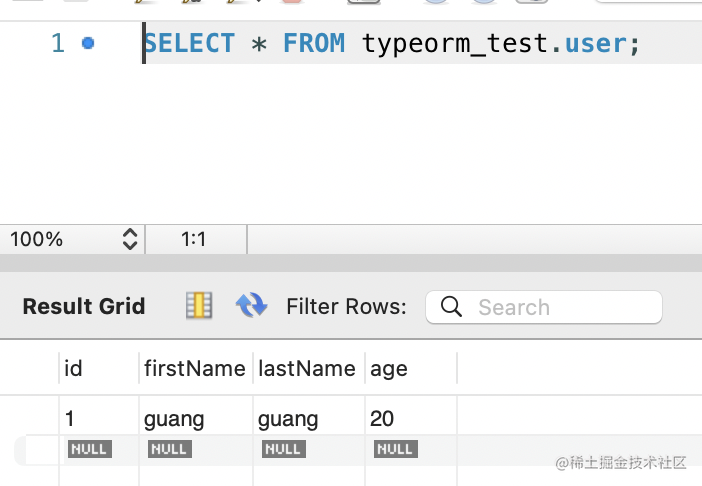The height and width of the screenshot is (486, 702).
Task: Select the age cell with value 20
Action: tap(382, 418)
